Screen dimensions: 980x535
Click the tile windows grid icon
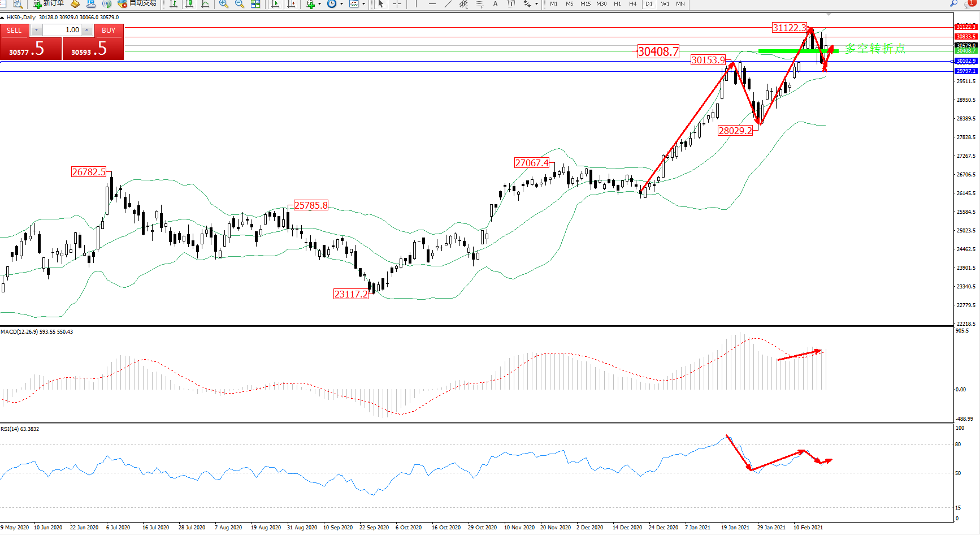click(x=255, y=4)
